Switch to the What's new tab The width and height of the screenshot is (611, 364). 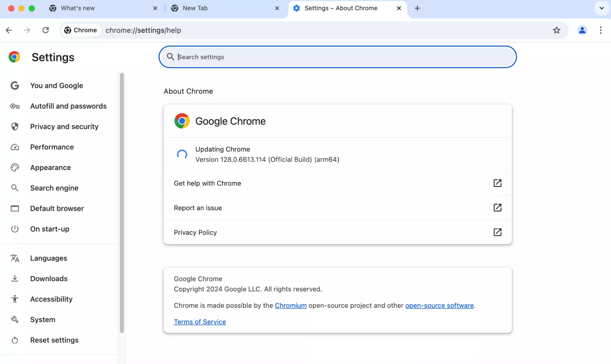point(78,8)
